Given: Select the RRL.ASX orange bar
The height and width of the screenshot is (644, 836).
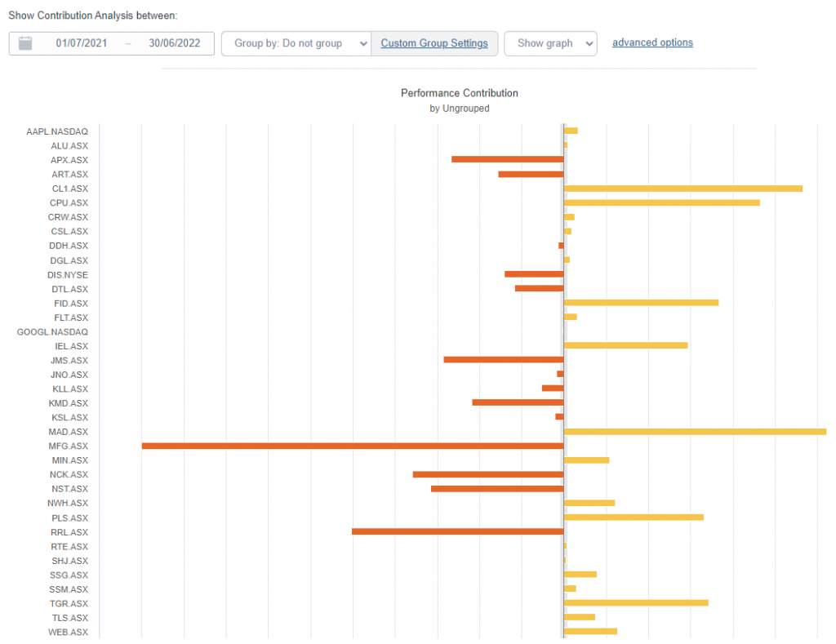Looking at the screenshot, I should [457, 531].
